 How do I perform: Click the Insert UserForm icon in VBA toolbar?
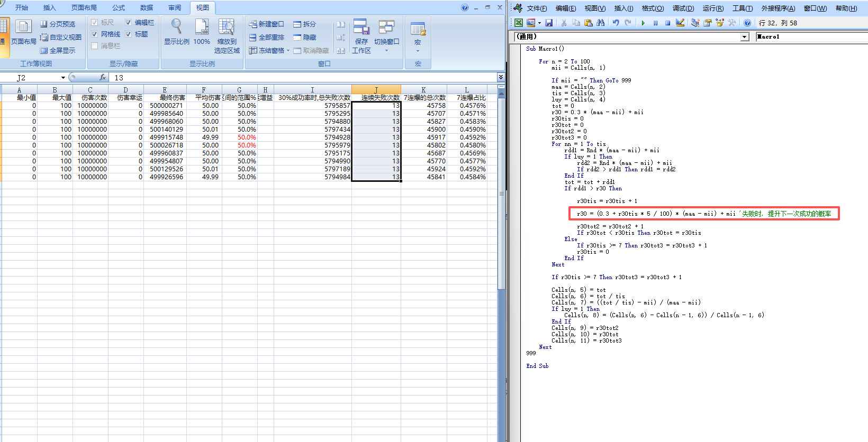(x=531, y=23)
